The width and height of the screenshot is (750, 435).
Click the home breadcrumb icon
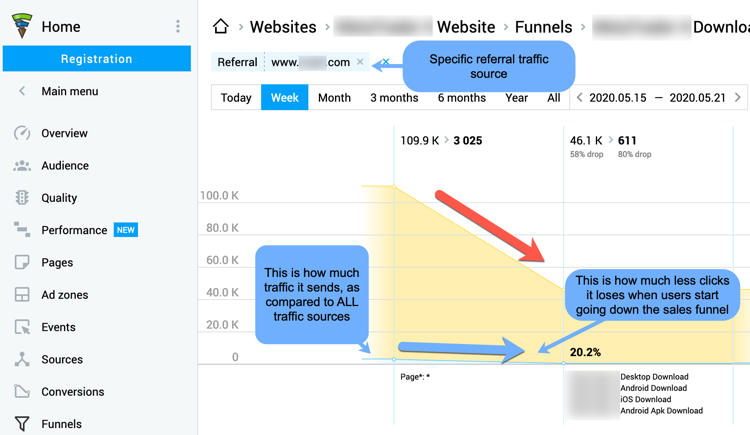(x=221, y=26)
